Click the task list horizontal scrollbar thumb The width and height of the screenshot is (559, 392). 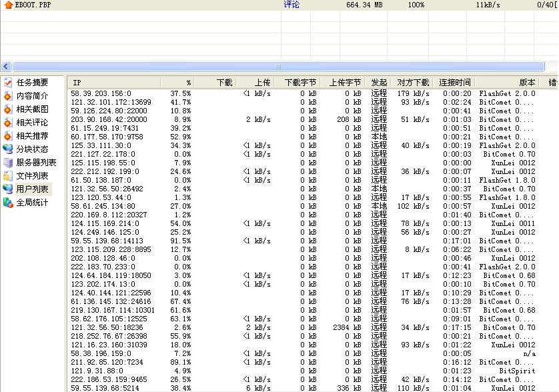pos(278,67)
